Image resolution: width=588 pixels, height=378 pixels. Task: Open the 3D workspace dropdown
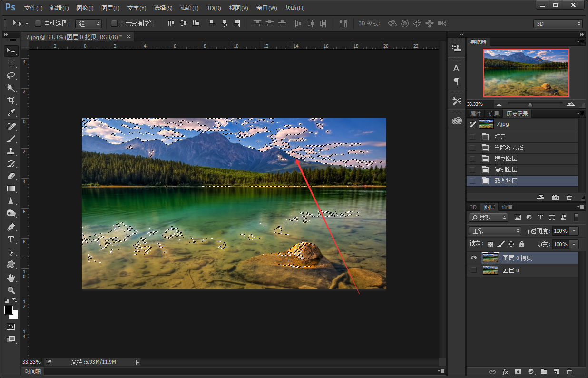(x=558, y=23)
